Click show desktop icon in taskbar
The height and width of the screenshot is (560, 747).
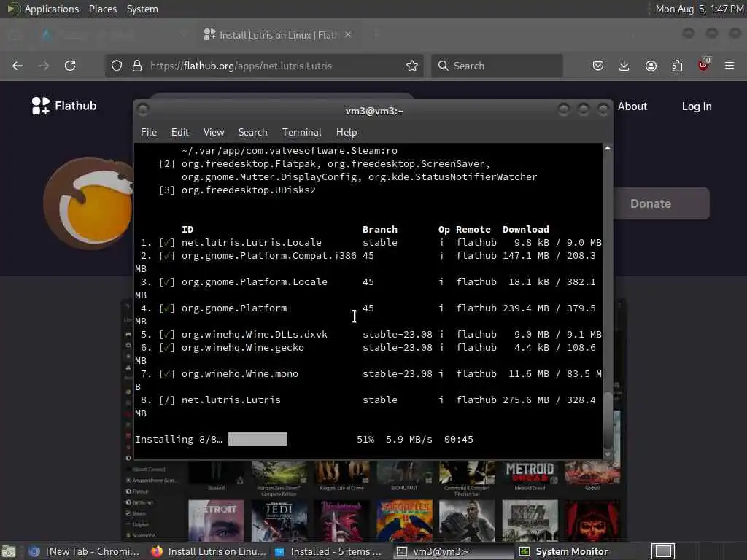tap(9, 551)
